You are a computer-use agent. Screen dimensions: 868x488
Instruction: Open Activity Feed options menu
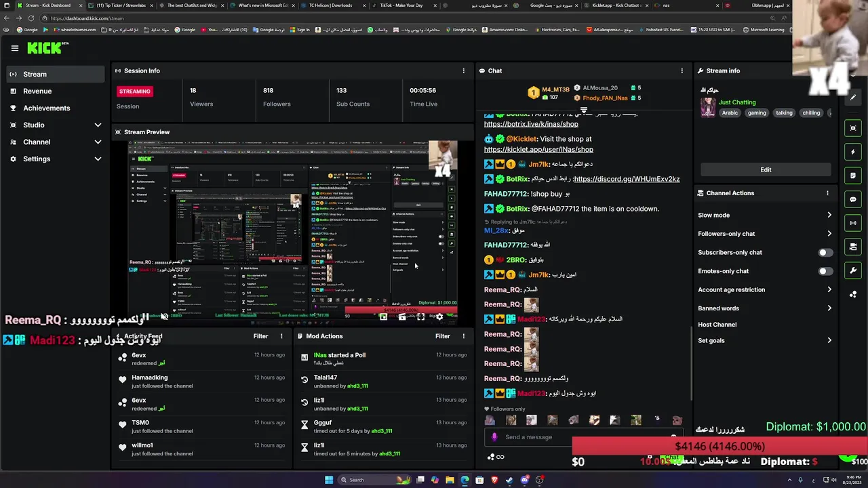(281, 336)
